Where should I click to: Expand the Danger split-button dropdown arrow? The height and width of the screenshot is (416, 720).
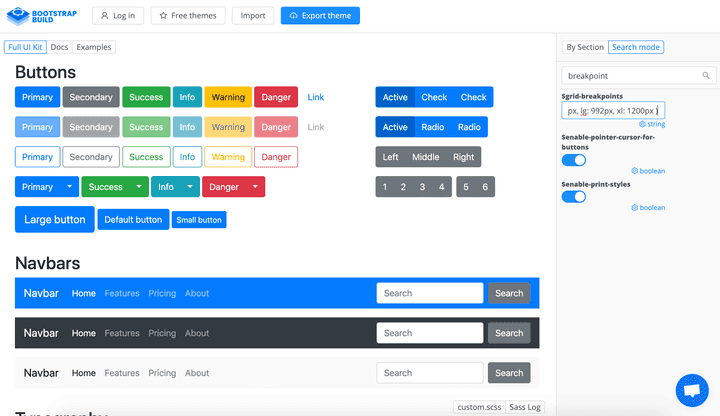(255, 186)
